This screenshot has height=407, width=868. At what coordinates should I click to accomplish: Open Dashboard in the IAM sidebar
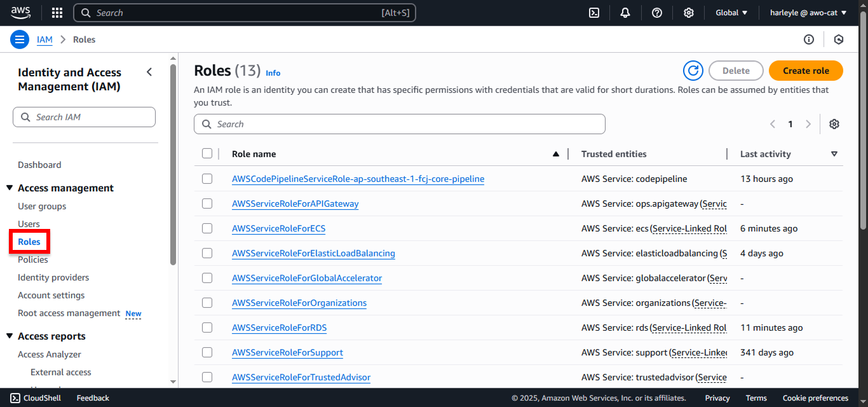(x=39, y=165)
